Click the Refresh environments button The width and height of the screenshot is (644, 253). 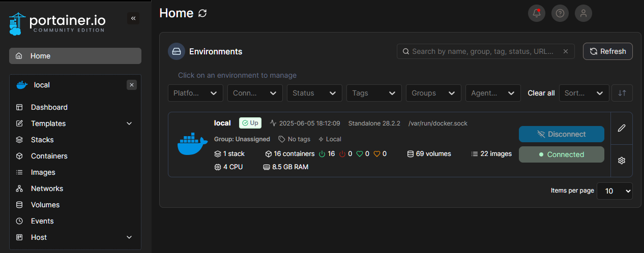coord(608,51)
